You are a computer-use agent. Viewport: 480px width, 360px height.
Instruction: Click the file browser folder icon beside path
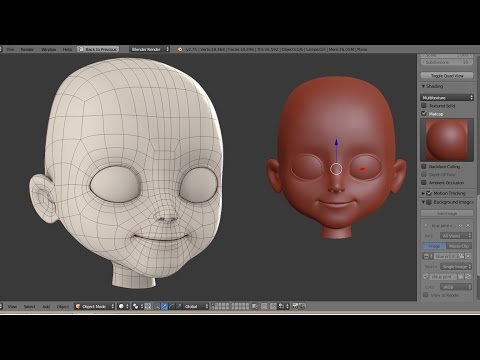pos(461,277)
